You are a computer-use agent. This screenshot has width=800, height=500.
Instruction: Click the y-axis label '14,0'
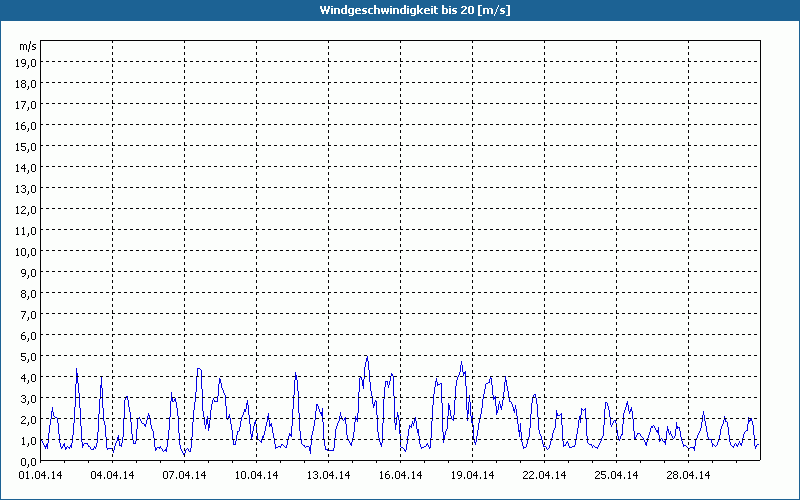click(x=26, y=168)
